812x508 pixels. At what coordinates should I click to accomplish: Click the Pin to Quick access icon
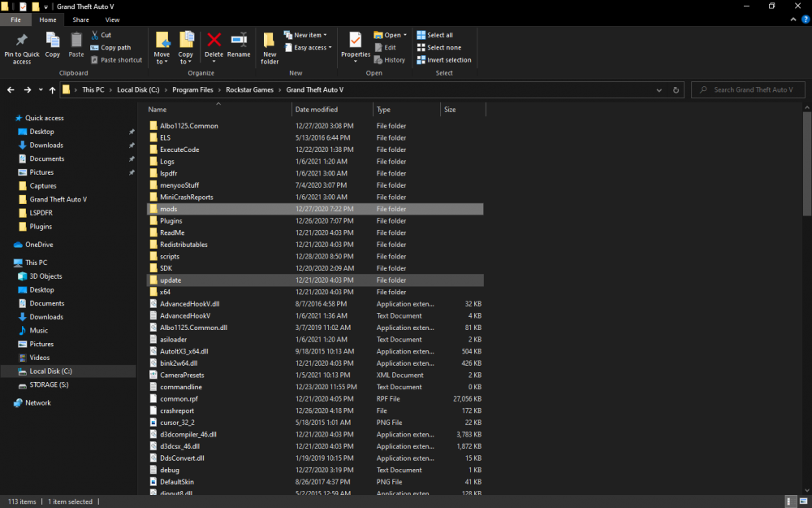pos(21,42)
